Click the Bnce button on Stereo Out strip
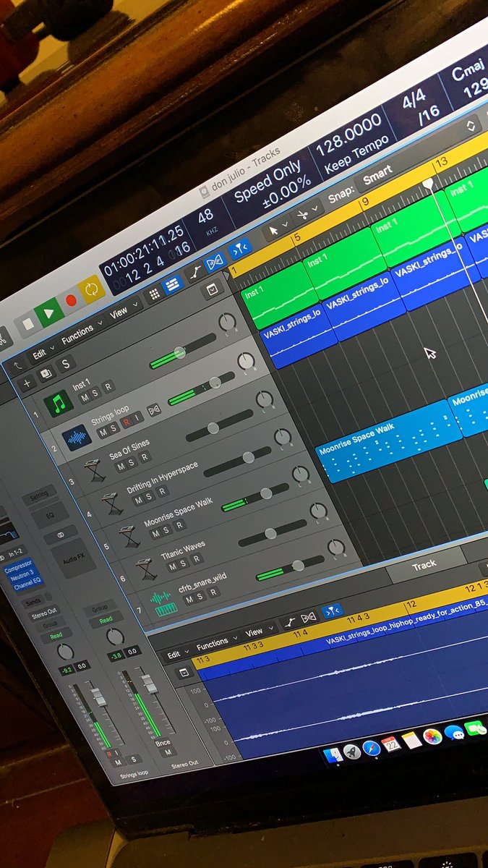The width and height of the screenshot is (488, 868). coord(163,743)
